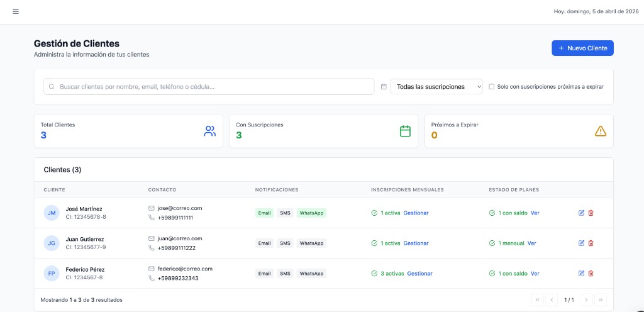Screen dimensions: 644x312
Task: Click edit icon for Juan Gutierrez
Action: (581, 243)
